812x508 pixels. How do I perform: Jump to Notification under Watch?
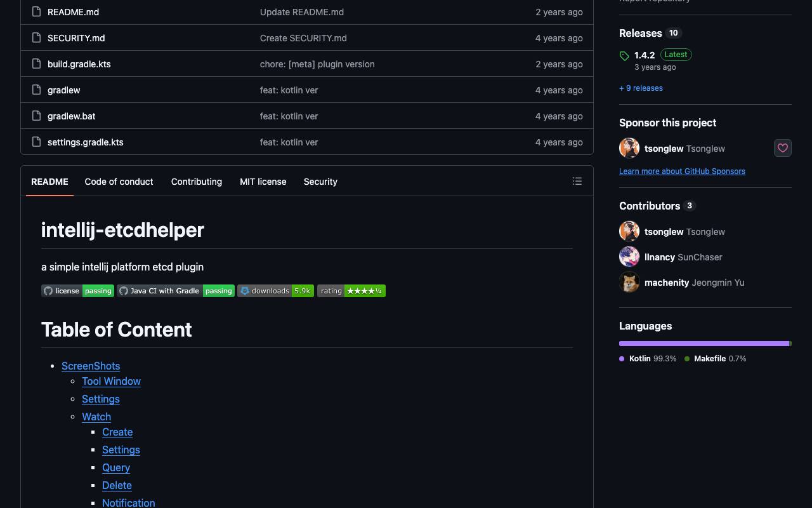coord(128,502)
